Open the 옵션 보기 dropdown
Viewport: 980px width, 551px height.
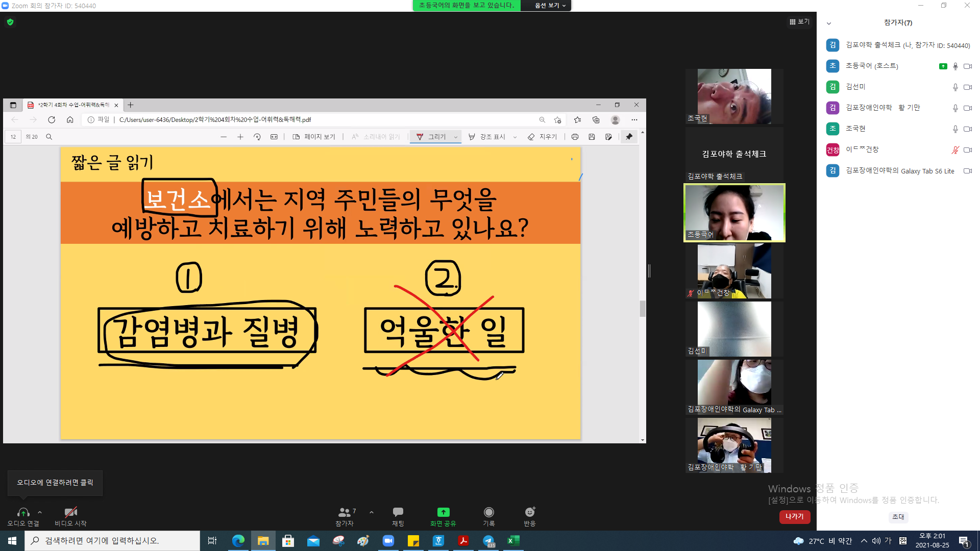(550, 5)
